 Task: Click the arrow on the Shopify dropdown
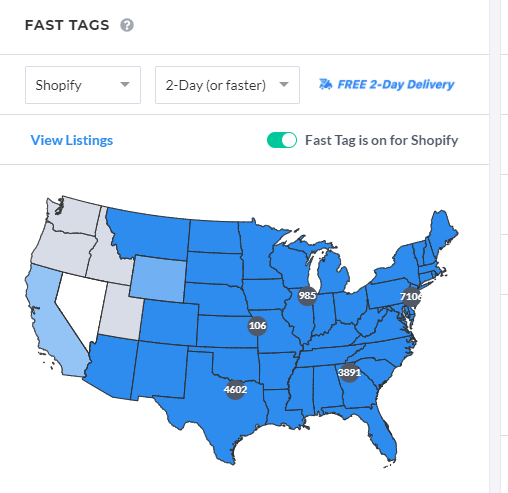[x=125, y=85]
